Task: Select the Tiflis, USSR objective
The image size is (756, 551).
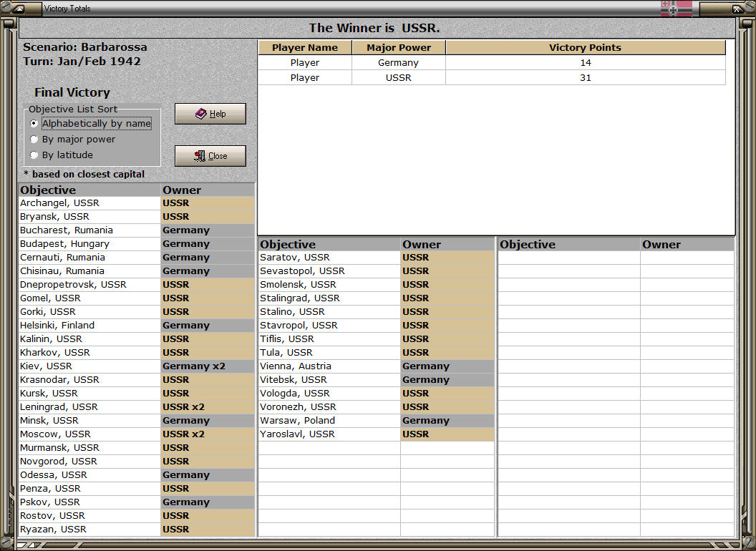Action: pyautogui.click(x=329, y=339)
